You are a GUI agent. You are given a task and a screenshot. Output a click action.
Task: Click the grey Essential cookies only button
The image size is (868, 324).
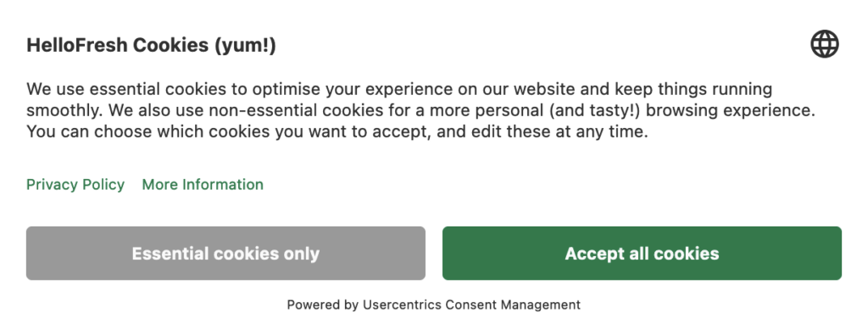coord(225,253)
